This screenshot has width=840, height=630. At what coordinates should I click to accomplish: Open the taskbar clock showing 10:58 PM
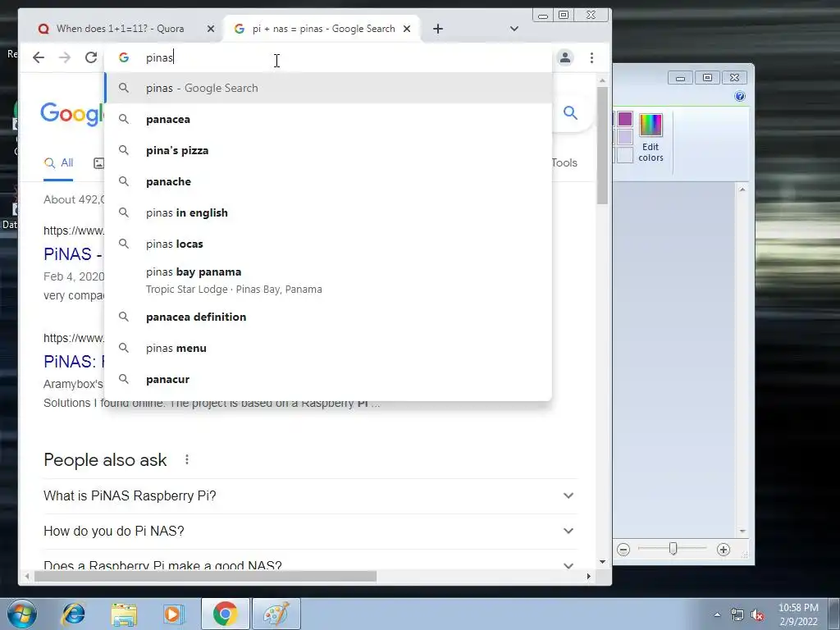point(798,614)
